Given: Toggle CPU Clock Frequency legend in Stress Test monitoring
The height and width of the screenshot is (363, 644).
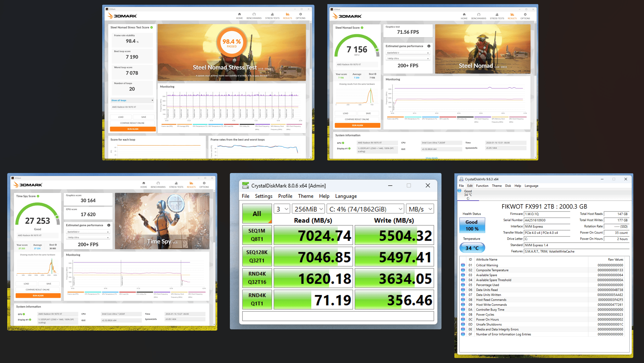Looking at the screenshot, I should point(262,126).
